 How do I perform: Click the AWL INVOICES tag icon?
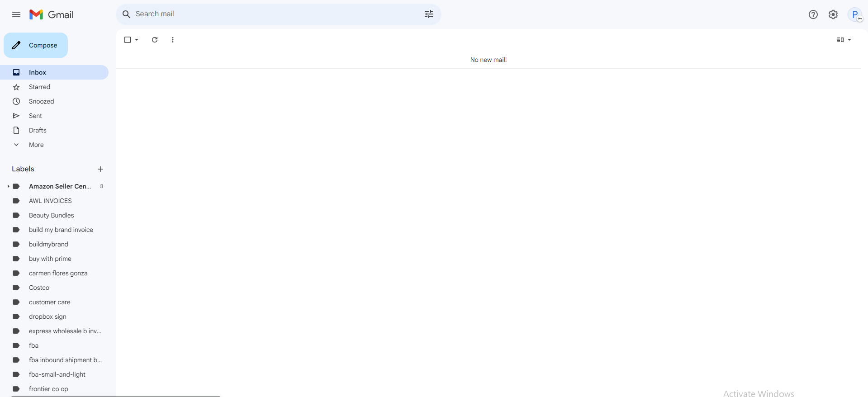coord(16,201)
